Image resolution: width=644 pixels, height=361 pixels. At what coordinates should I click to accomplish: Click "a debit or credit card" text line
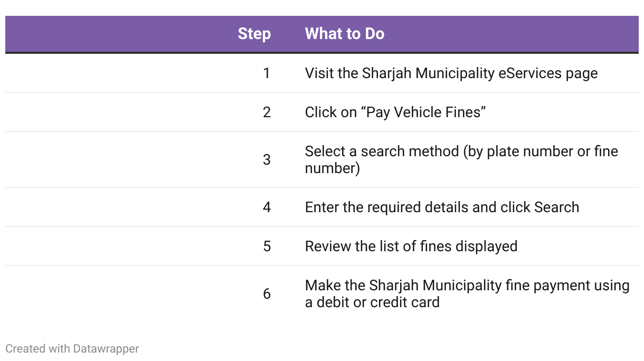click(x=372, y=302)
